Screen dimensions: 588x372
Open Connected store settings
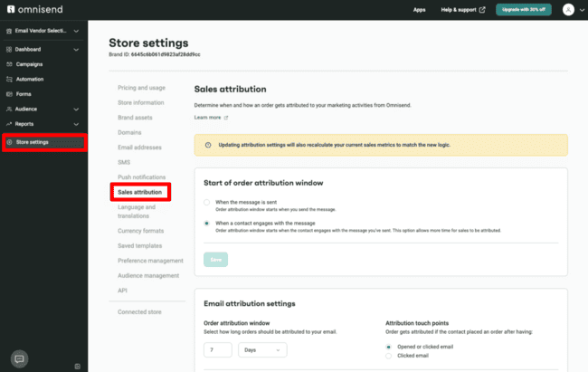coord(139,312)
